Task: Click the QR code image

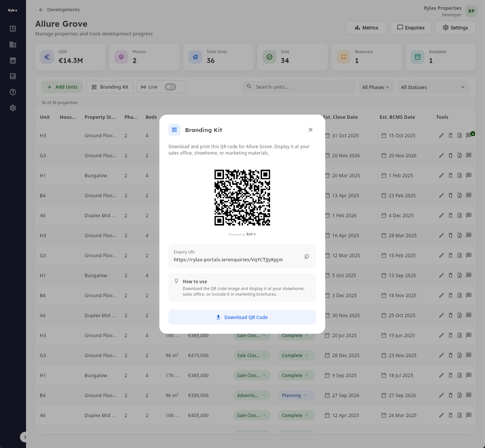Action: (x=242, y=198)
